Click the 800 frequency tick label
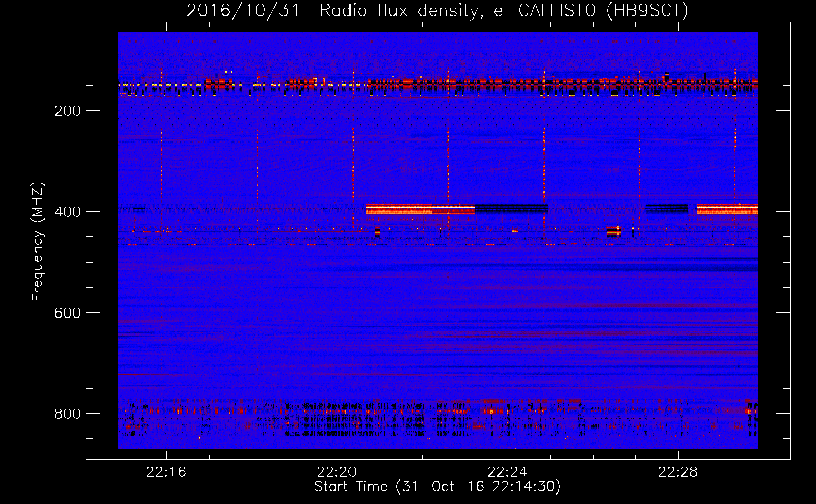This screenshot has width=816, height=504. pos(68,414)
